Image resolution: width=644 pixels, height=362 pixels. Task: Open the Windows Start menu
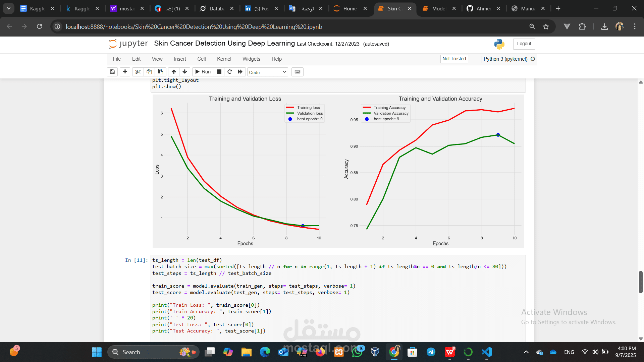click(x=97, y=352)
